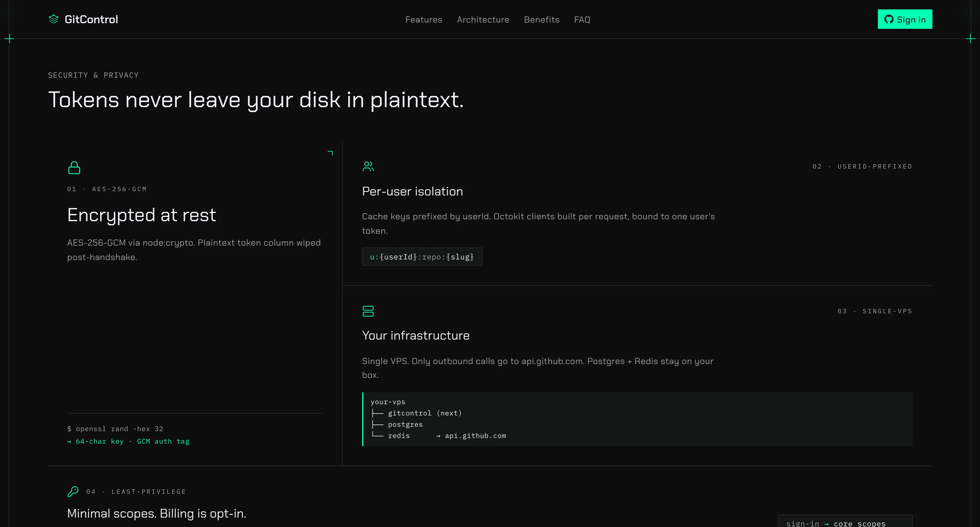The image size is (980, 527).
Task: Click the openssl rand -hex 32 command line
Action: coord(115,429)
